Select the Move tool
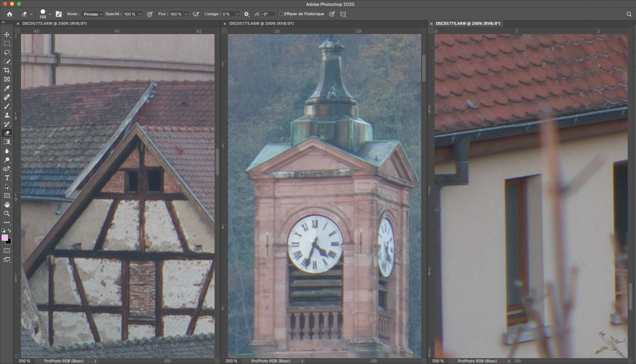The width and height of the screenshot is (636, 364). 7,35
